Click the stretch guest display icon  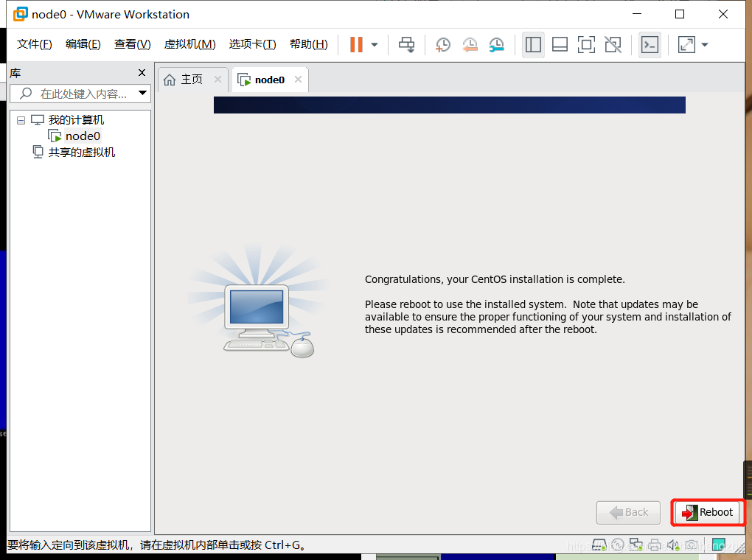pos(687,45)
